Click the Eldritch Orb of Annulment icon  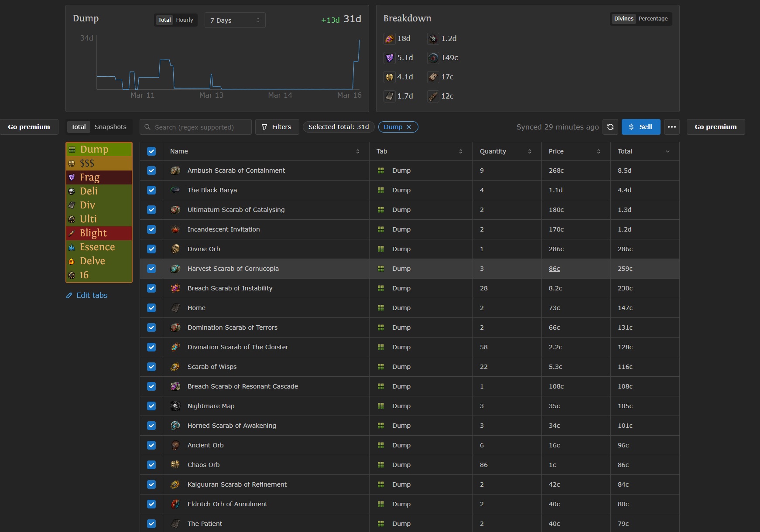tap(175, 504)
